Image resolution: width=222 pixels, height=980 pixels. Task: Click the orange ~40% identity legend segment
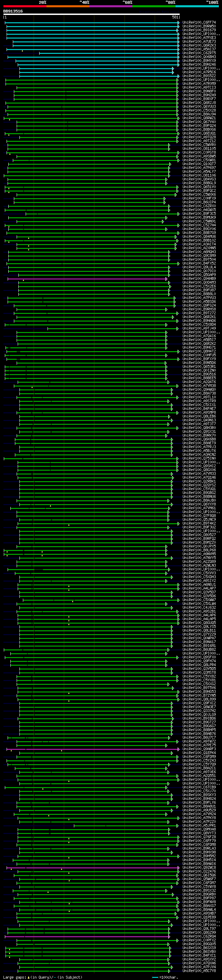[x=68, y=6]
